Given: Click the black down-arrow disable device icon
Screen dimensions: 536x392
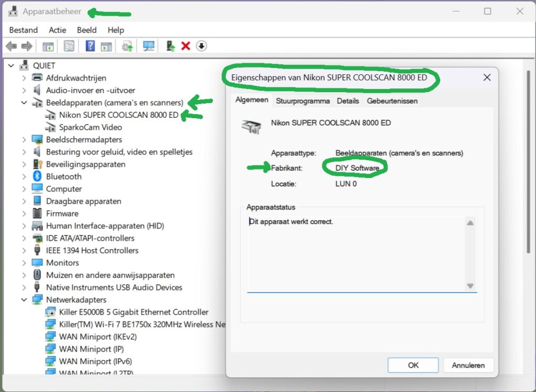Looking at the screenshot, I should point(202,46).
